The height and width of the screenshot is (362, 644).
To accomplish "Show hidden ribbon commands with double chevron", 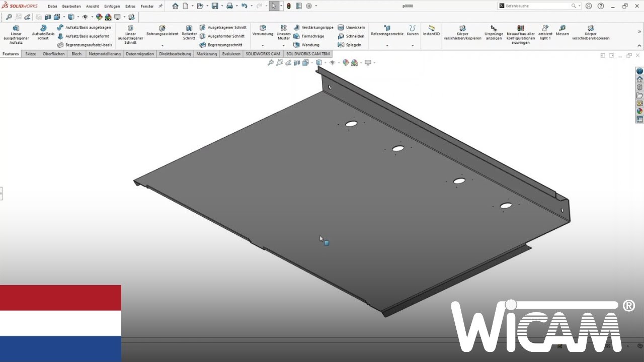I will [x=639, y=31].
